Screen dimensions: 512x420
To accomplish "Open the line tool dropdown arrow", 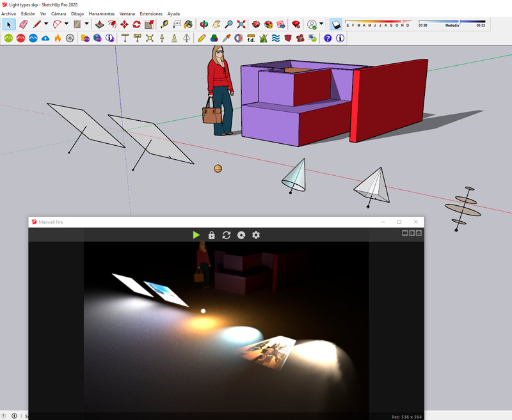I will [x=45, y=25].
